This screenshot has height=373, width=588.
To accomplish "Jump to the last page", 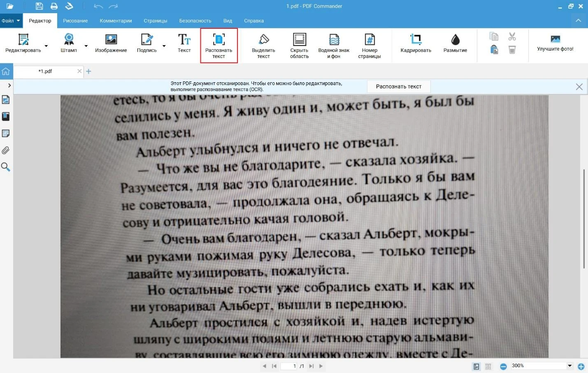I will click(311, 366).
